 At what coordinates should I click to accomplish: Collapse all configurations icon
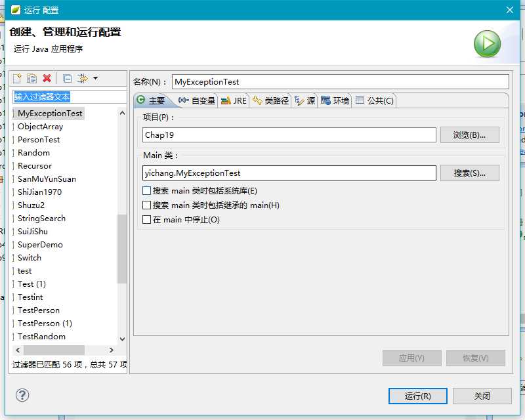pos(68,78)
